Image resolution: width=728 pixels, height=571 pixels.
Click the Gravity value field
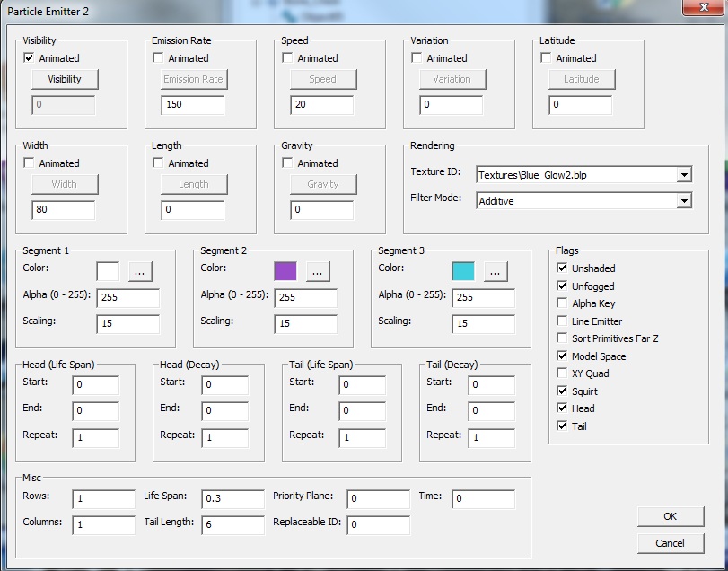click(x=321, y=210)
